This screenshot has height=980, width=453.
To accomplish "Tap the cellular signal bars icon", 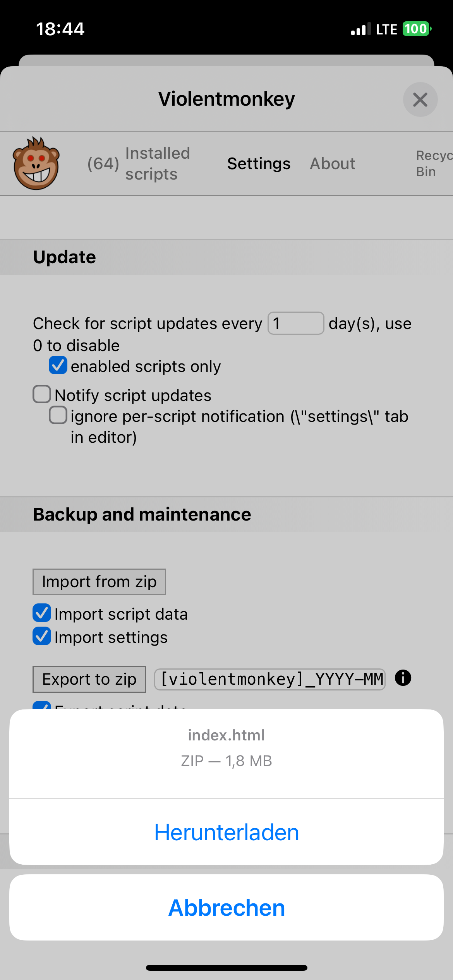I will click(x=360, y=29).
